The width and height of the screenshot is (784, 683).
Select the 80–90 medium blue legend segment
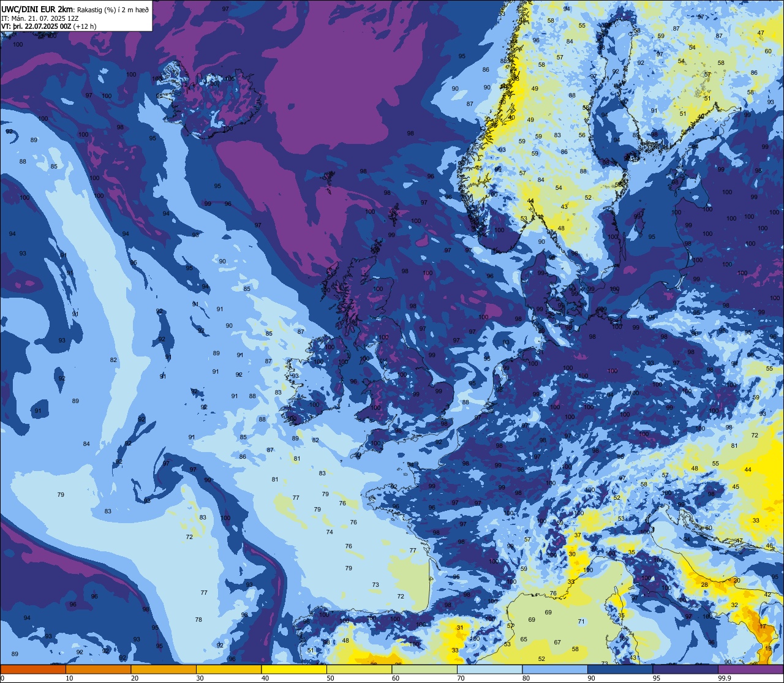coord(555,670)
